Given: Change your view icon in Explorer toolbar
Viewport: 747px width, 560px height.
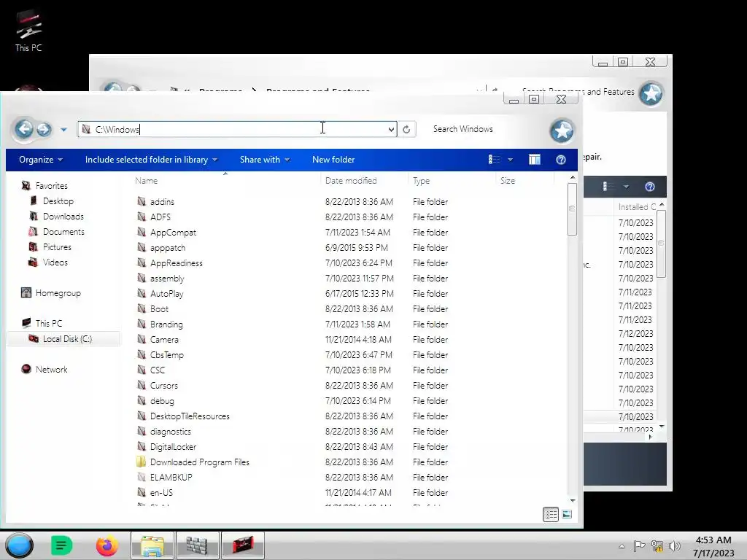Looking at the screenshot, I should [x=495, y=160].
